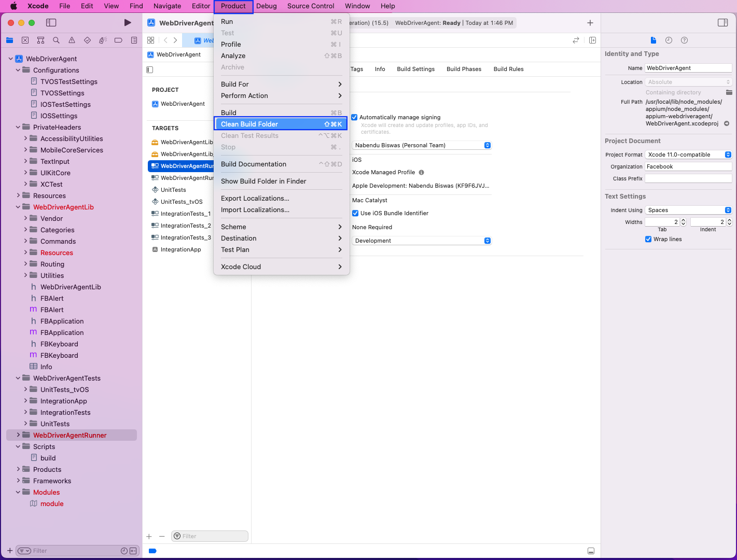This screenshot has height=560, width=737.
Task: Open the Project Format dropdown
Action: point(688,155)
